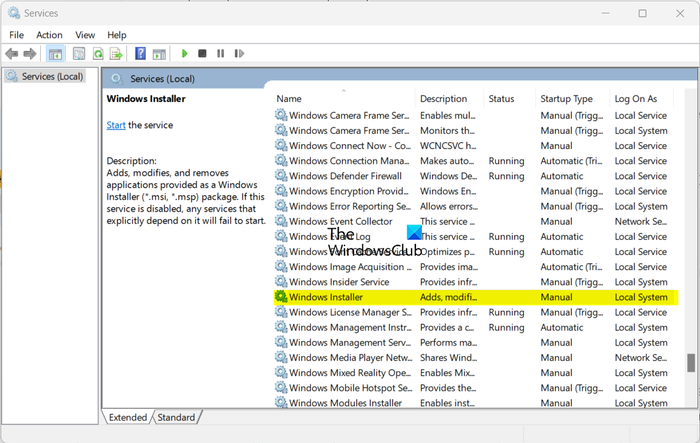Click the Export List toolbar icon
The width and height of the screenshot is (700, 443).
(x=117, y=53)
